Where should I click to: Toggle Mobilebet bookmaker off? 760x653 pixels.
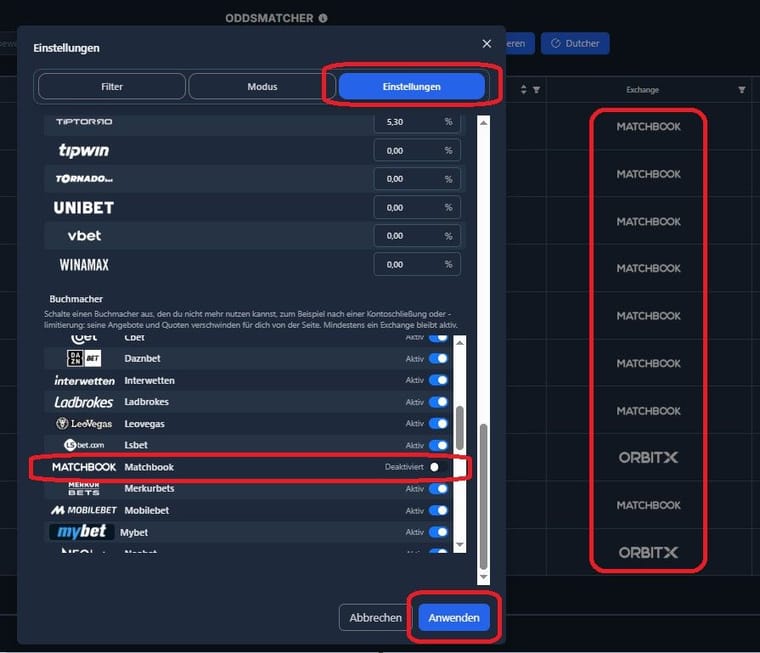click(438, 510)
